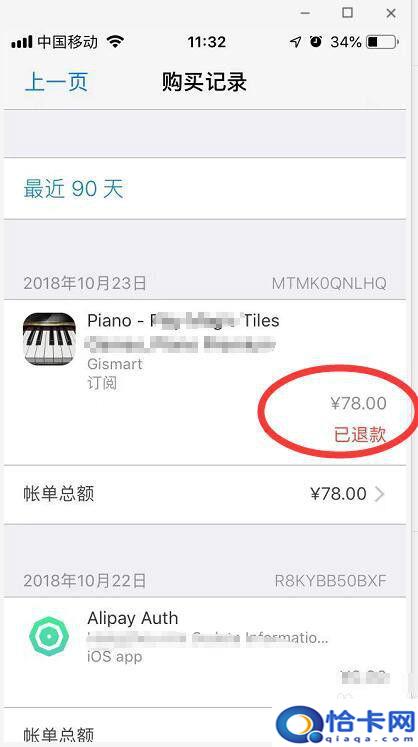Viewport: 418px width, 747px height.
Task: Go back with 上一页
Action: tap(56, 82)
